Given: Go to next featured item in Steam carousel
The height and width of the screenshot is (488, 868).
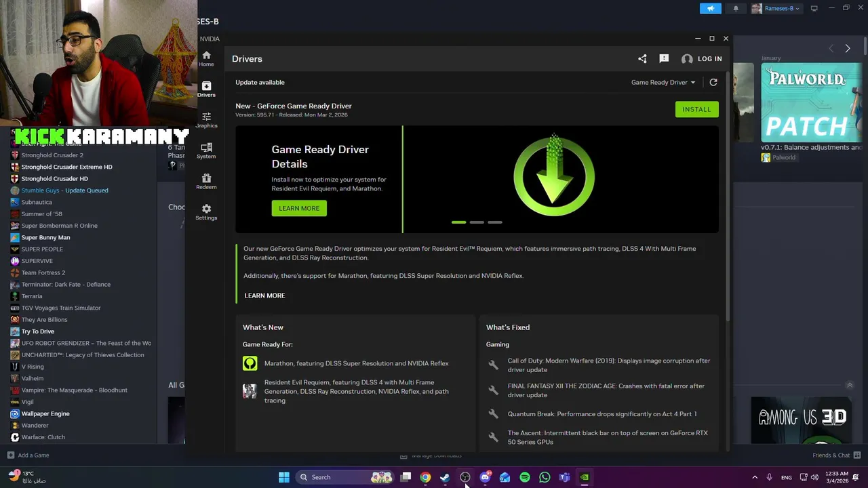Looking at the screenshot, I should click(x=848, y=48).
